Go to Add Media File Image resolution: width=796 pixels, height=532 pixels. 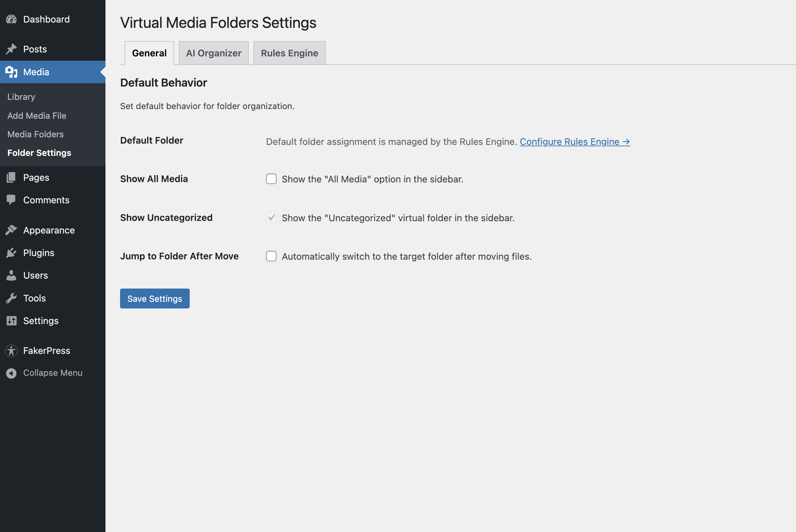[36, 116]
